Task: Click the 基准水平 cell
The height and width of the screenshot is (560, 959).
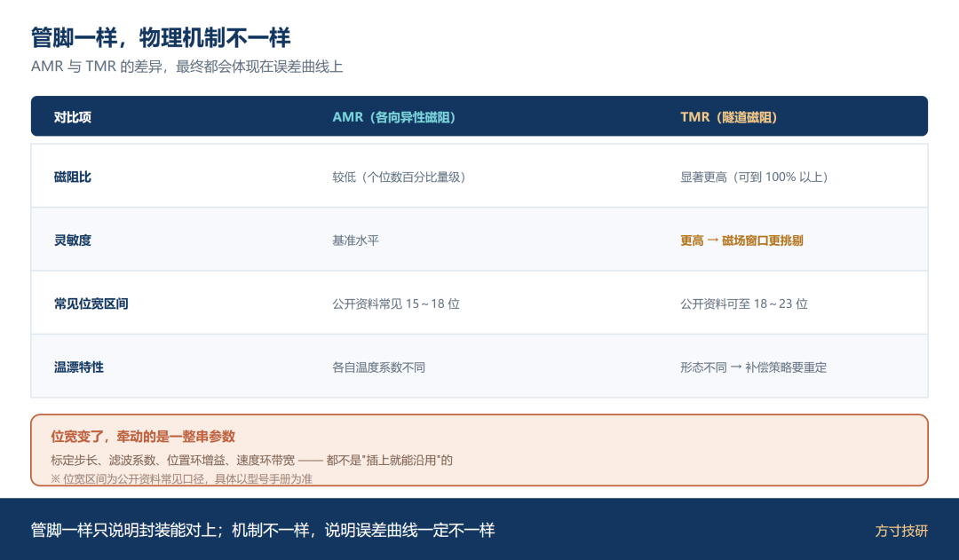Action: click(x=355, y=241)
